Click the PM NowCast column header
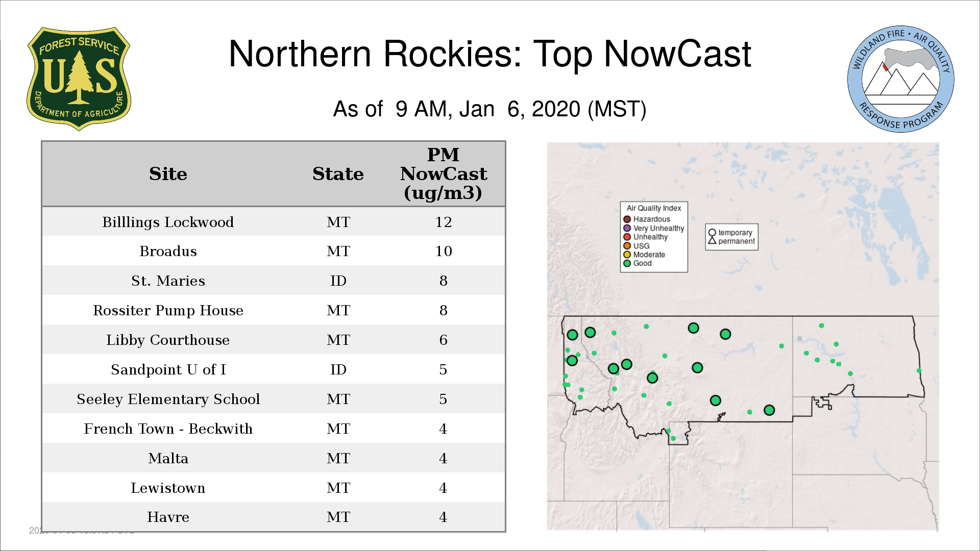Screen dimensions: 980x551 click(443, 174)
